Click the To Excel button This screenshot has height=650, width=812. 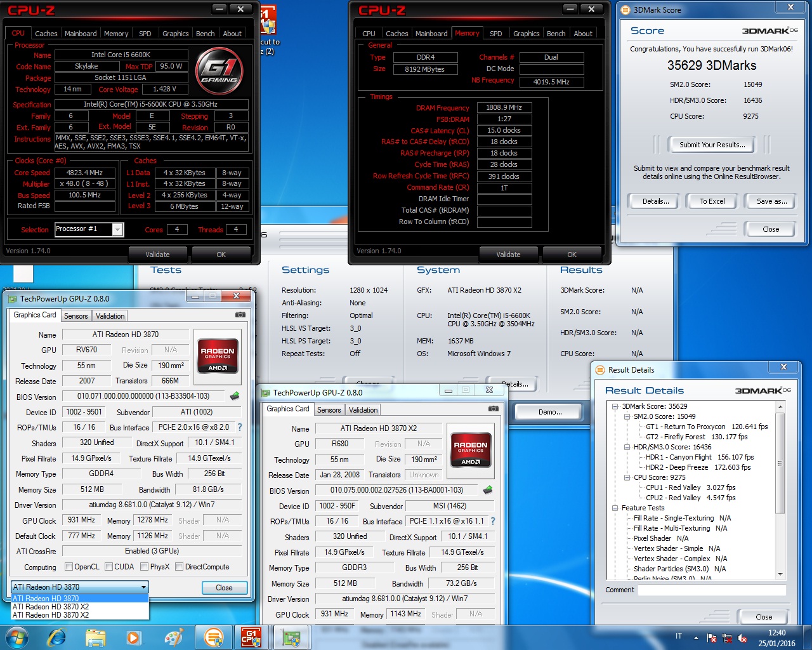pos(712,201)
